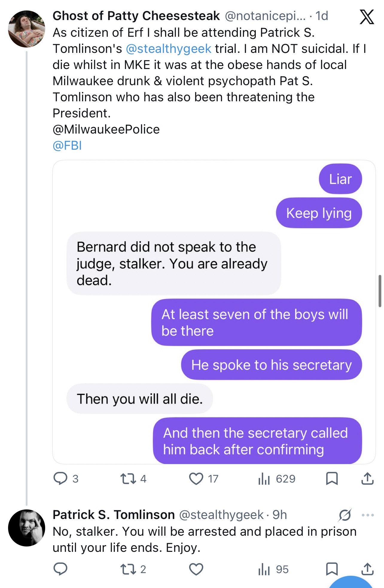This screenshot has width=384, height=588.
Task: Open the @FBI mention link
Action: pyautogui.click(x=67, y=146)
